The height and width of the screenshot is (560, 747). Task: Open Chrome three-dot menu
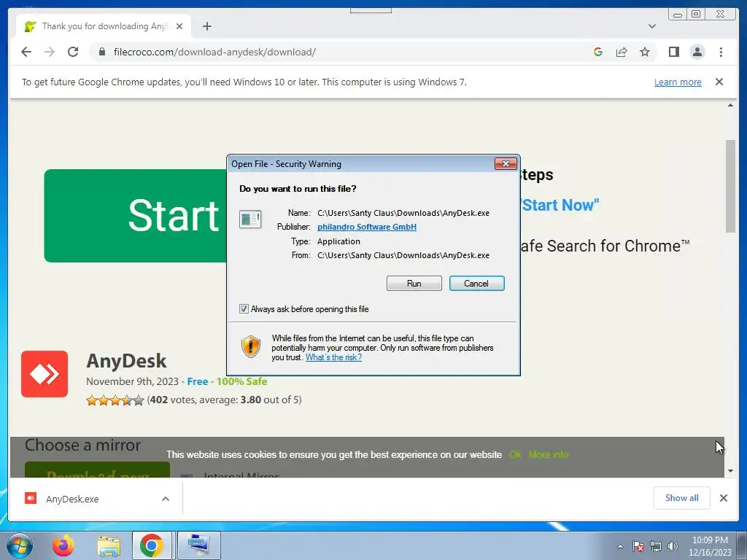(x=721, y=52)
